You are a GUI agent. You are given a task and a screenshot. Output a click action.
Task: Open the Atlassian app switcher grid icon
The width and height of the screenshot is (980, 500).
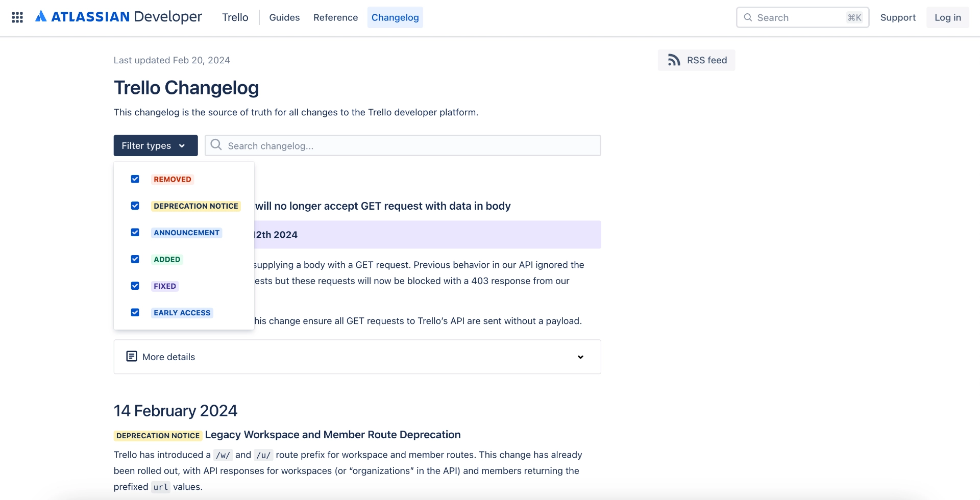tap(17, 17)
